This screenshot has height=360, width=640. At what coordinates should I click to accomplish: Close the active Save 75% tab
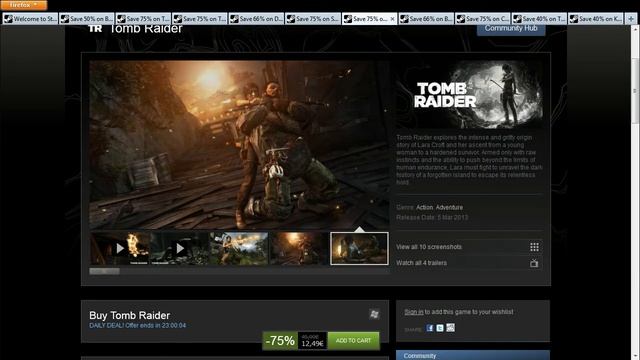[392, 19]
